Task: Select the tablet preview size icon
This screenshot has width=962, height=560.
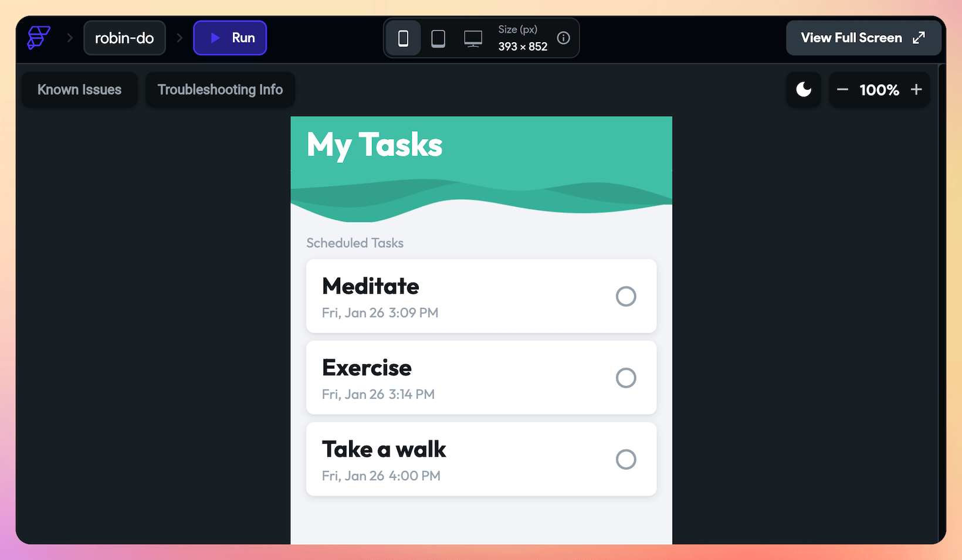Action: pyautogui.click(x=438, y=38)
